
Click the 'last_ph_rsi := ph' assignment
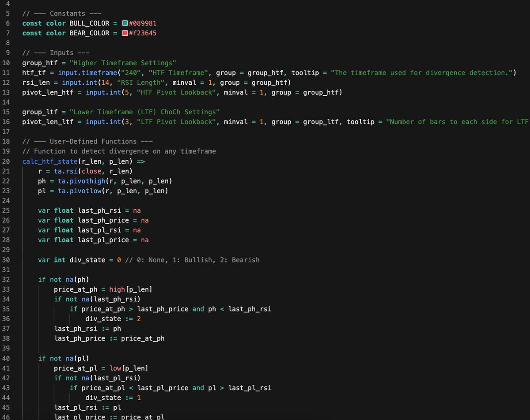[x=87, y=329]
